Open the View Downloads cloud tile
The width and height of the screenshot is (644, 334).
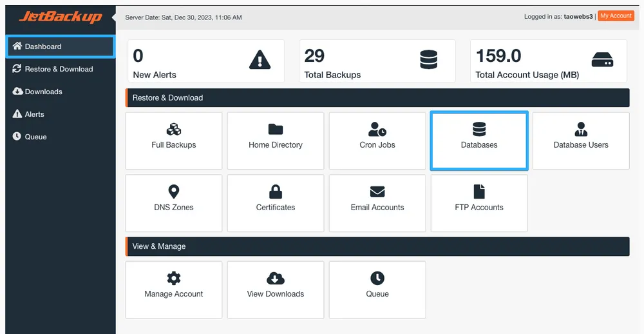(276, 290)
